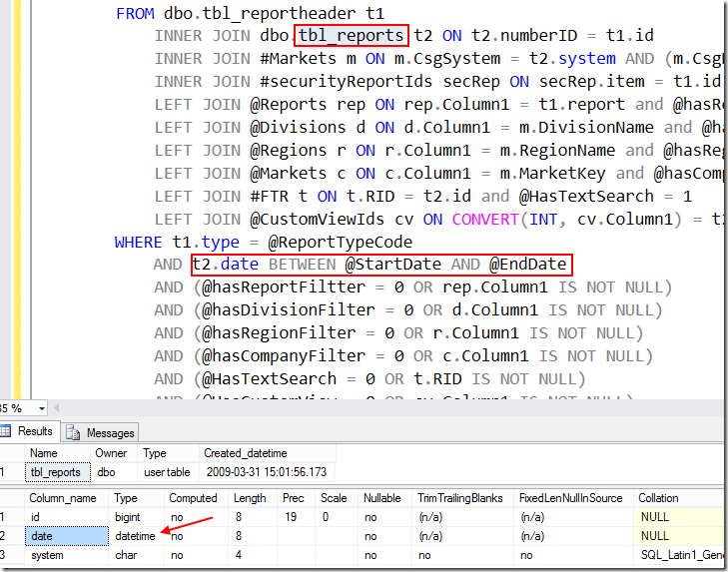The image size is (728, 572).
Task: Click the Collation column header
Action: click(679, 498)
